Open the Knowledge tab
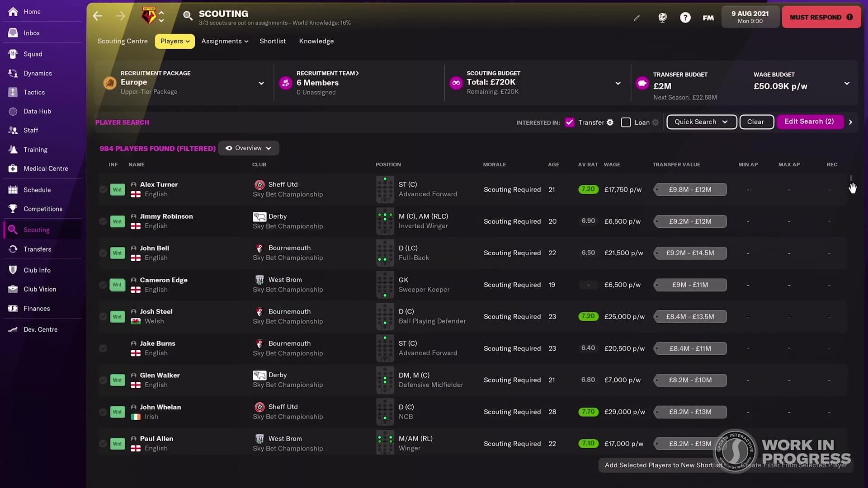Screen dimensions: 868x488 (316, 41)
